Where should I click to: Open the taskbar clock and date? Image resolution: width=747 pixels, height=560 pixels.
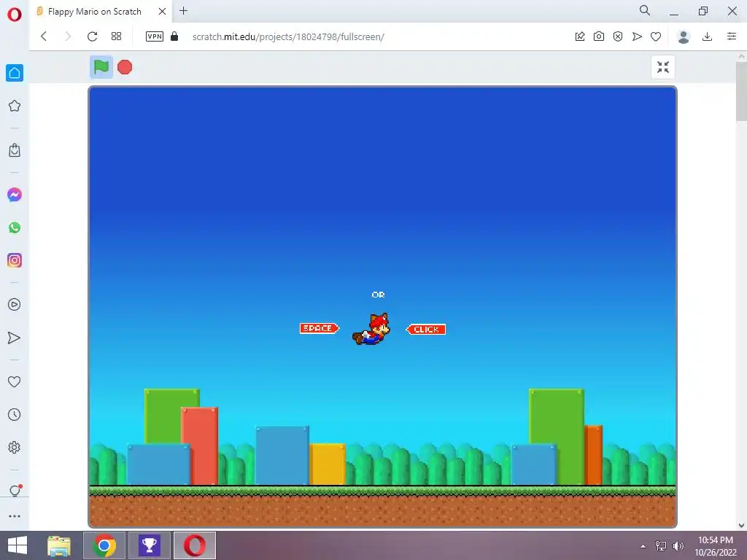click(x=716, y=546)
